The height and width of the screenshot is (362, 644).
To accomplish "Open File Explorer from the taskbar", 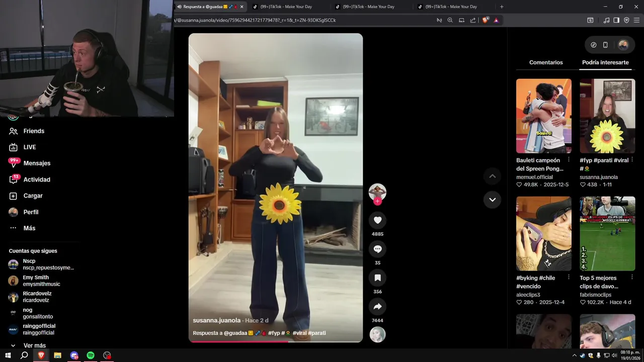I will 58,355.
